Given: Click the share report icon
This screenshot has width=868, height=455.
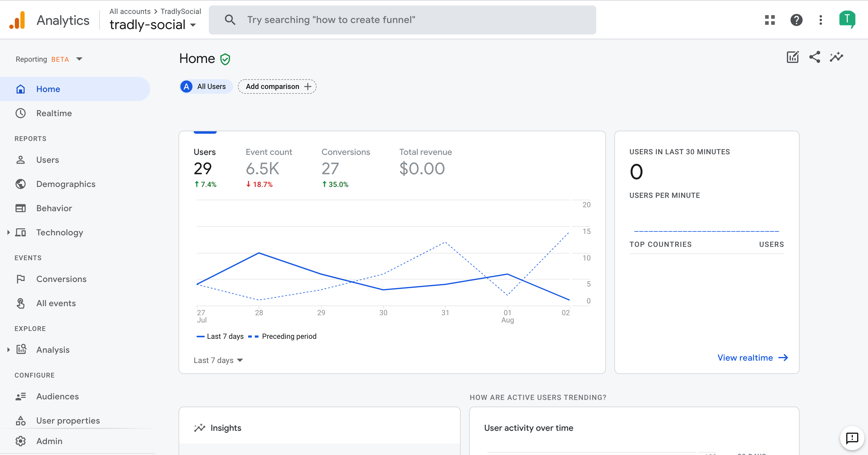Looking at the screenshot, I should [814, 57].
